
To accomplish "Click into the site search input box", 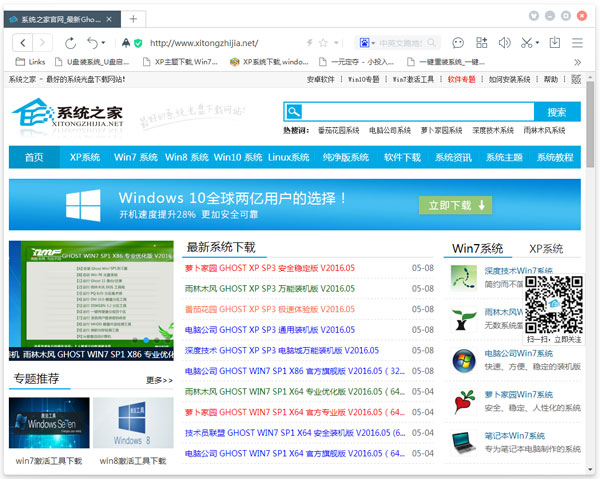I will tap(418, 112).
